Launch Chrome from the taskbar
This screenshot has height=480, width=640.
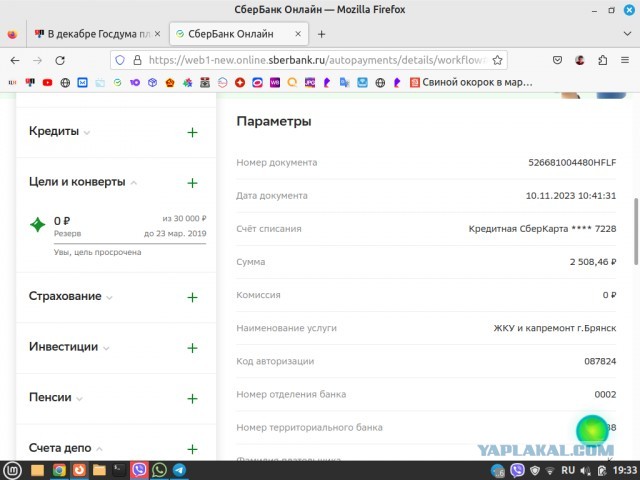(x=59, y=470)
